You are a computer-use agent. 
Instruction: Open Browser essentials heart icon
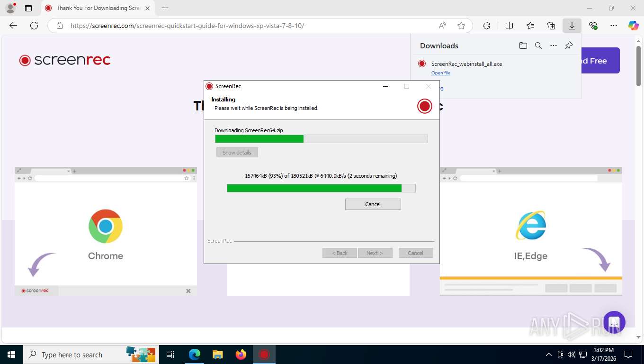click(593, 26)
